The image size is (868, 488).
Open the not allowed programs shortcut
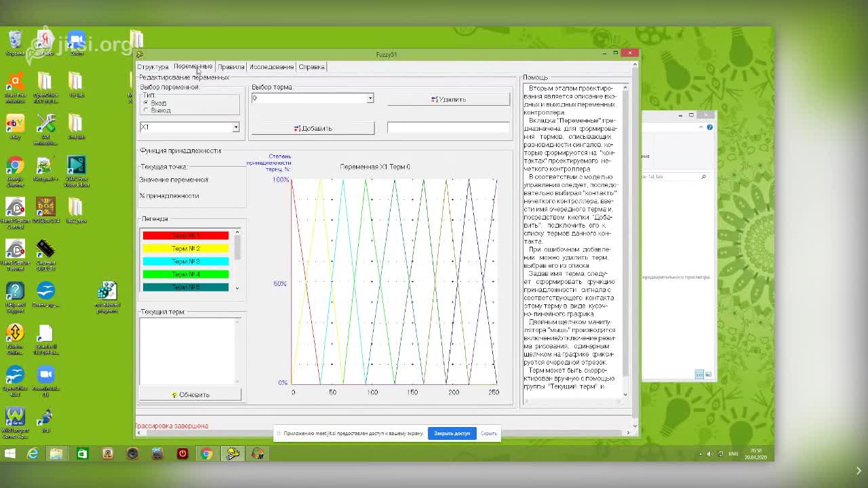pos(106,297)
